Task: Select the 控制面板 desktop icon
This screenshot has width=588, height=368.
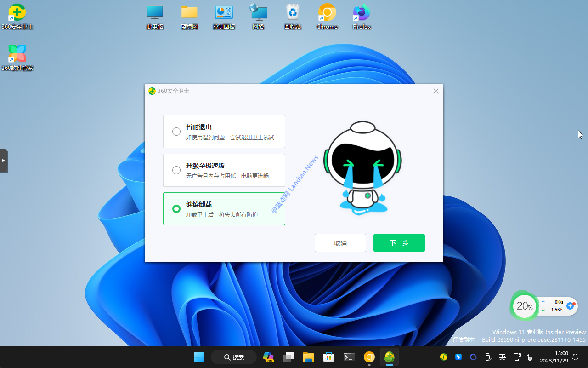Action: [x=224, y=17]
